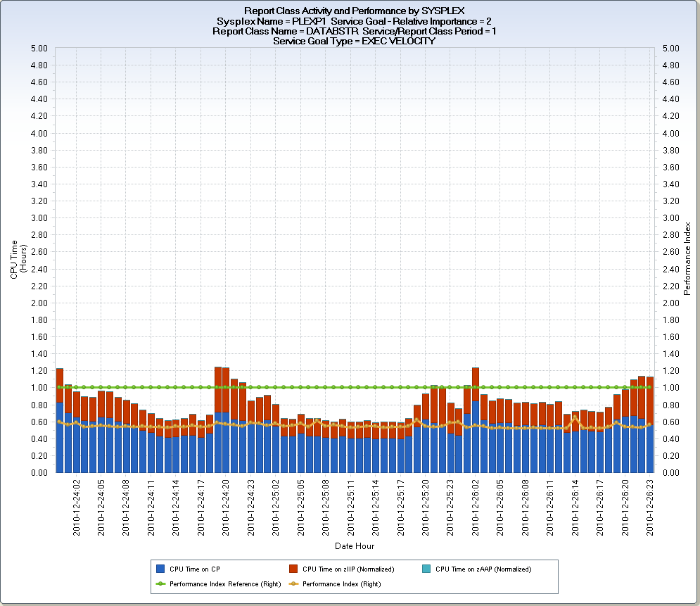
Task: Click the 'CPU Time on zAAP (Normalized)' legend label
Action: click(x=483, y=569)
